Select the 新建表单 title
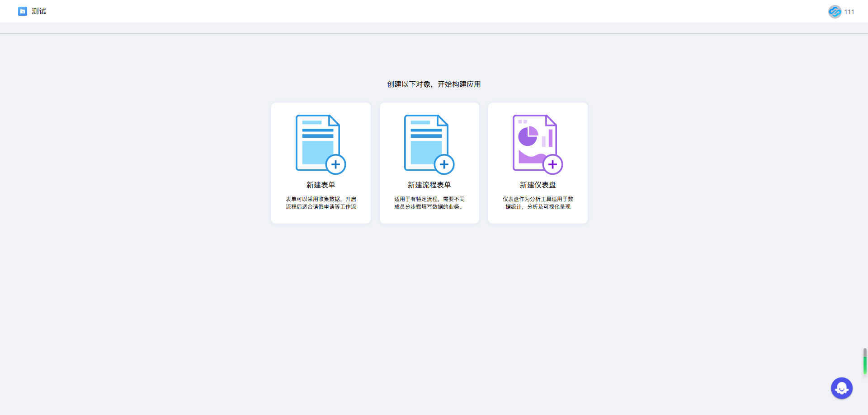 tap(321, 185)
